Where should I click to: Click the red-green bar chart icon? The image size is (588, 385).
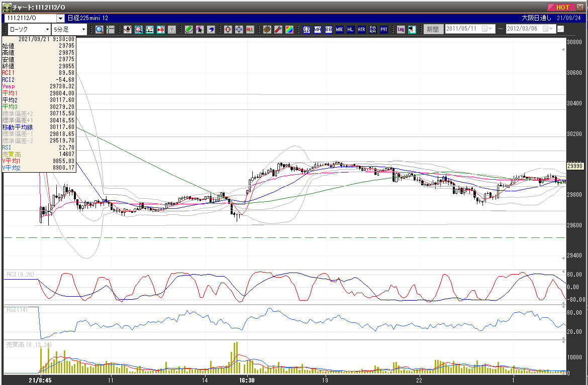[150, 29]
